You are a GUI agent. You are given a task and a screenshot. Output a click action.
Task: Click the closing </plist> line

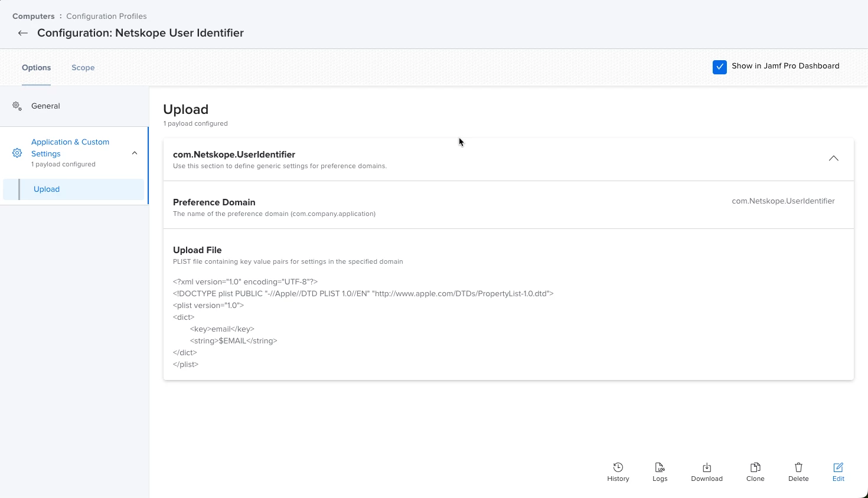point(185,365)
